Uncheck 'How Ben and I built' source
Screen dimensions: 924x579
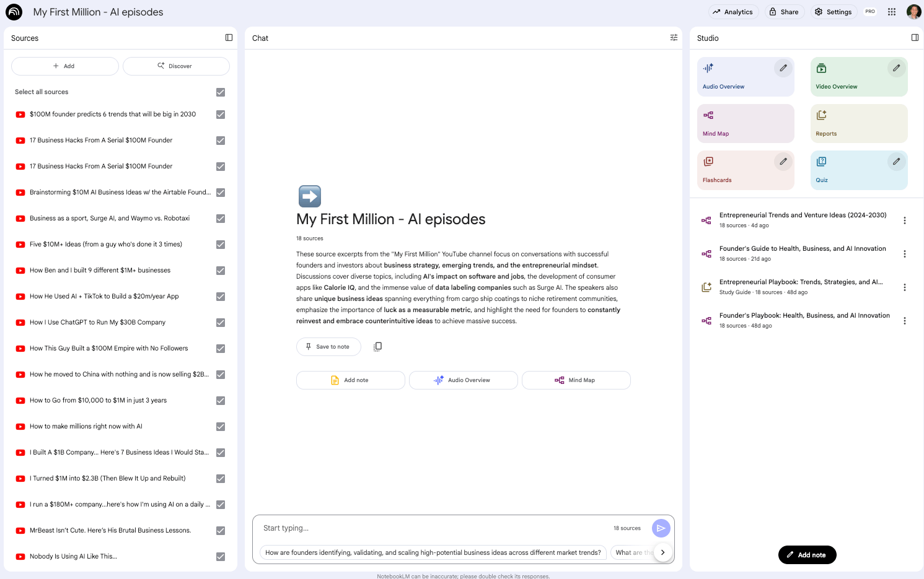221,271
